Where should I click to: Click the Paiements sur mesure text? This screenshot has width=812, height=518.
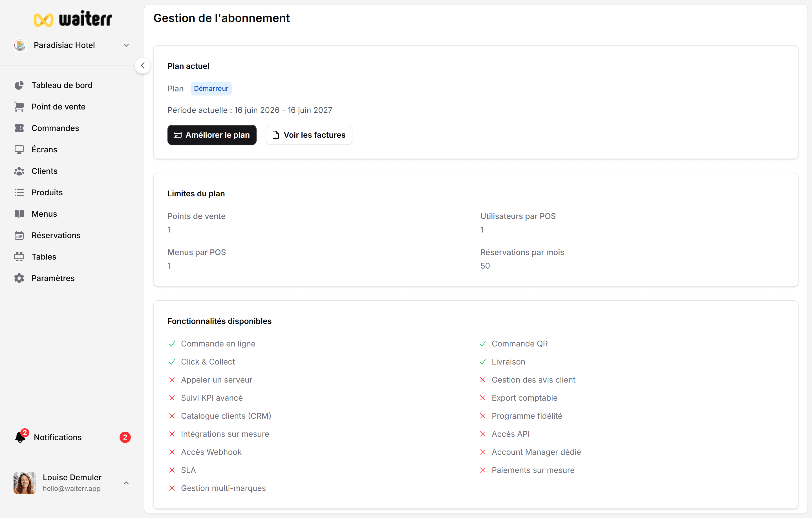[x=533, y=470]
